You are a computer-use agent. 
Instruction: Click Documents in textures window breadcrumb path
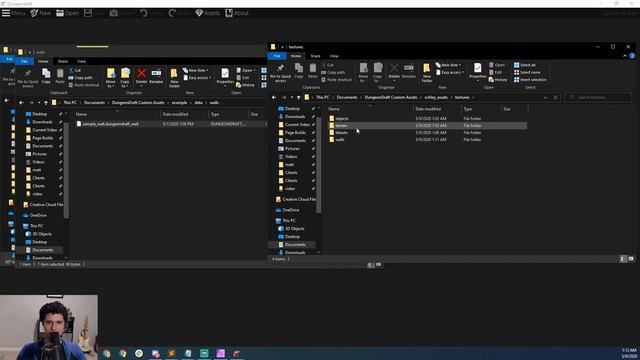[347, 98]
